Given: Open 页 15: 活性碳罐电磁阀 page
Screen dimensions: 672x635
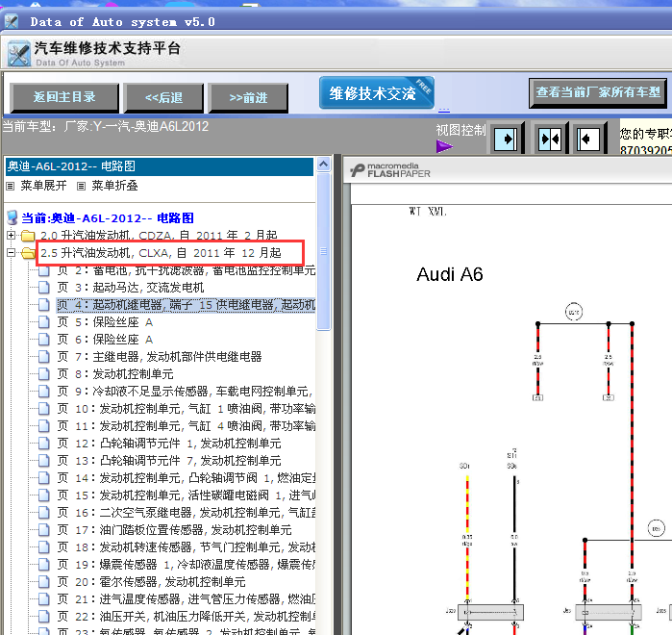Looking at the screenshot, I should coord(186,495).
